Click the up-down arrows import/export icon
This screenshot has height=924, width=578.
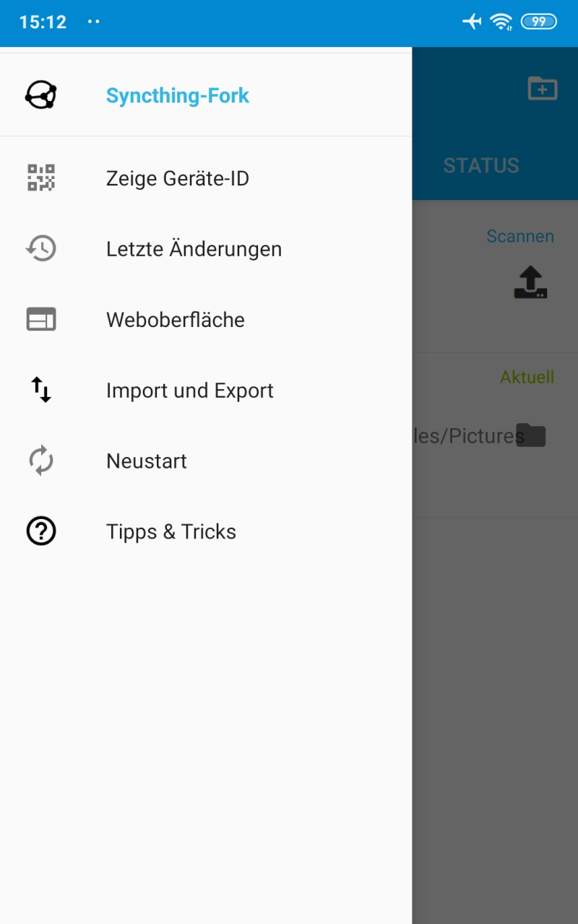(41, 390)
